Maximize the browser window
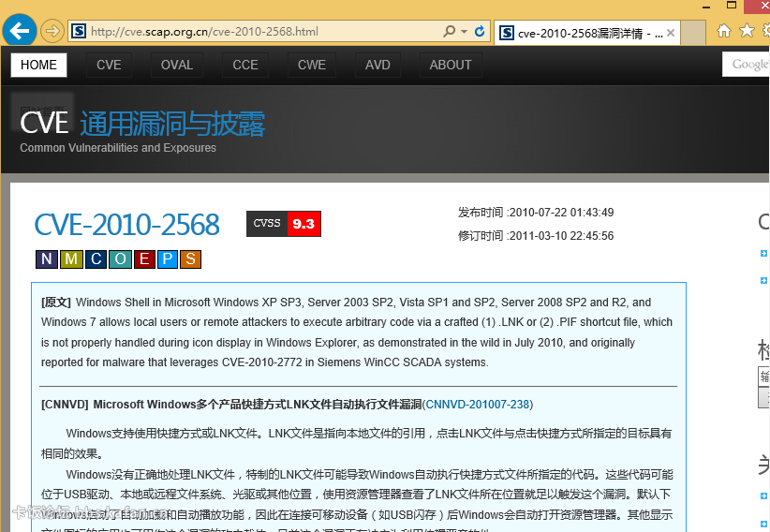 pyautogui.click(x=732, y=6)
